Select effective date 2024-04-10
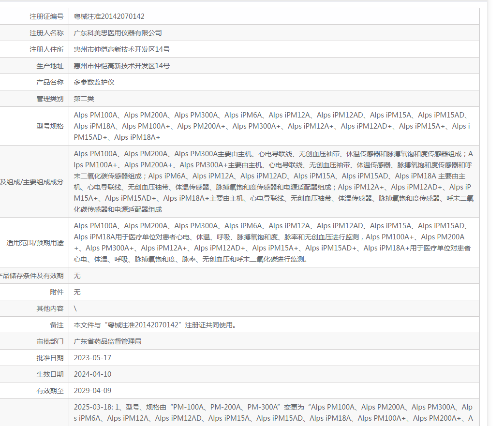The image size is (504, 426). click(92, 374)
